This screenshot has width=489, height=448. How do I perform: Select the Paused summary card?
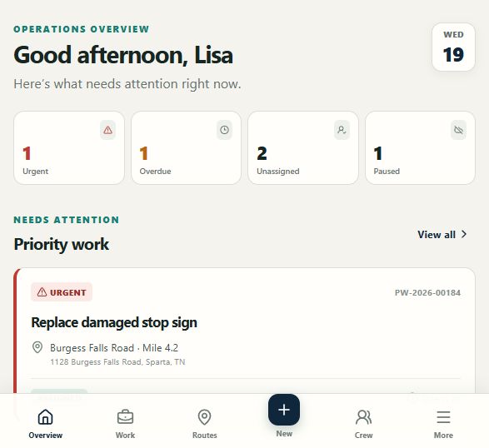(420, 147)
